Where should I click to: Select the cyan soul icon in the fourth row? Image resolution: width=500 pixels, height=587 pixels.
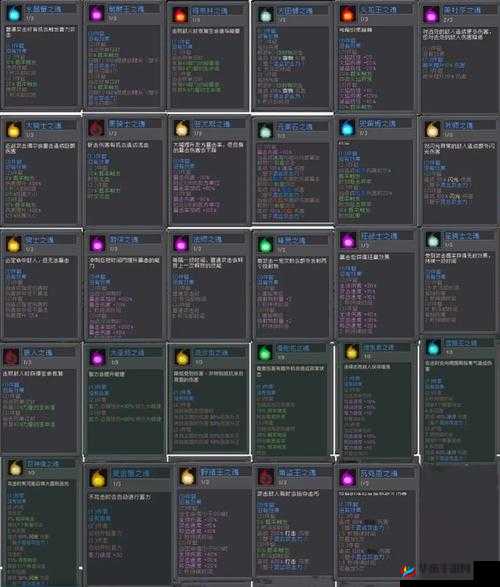point(433,348)
